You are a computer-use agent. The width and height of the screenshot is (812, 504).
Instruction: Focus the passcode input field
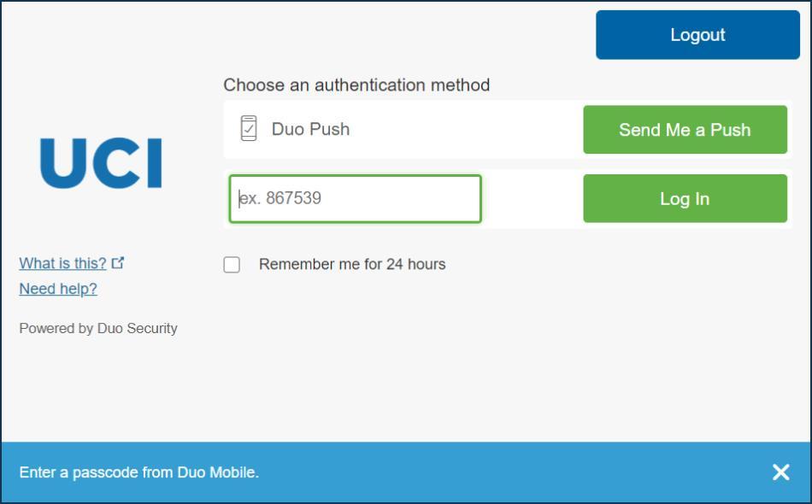coord(355,199)
